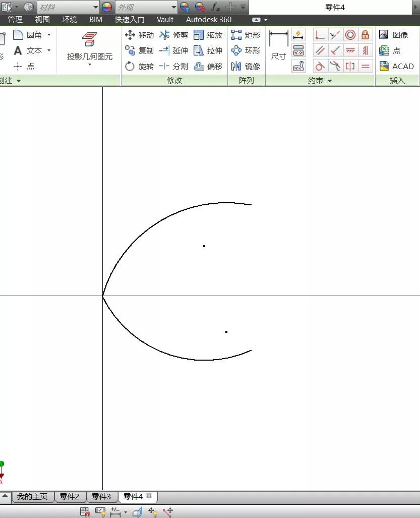Screen dimensions: 420x518
Task: Select the Copy (复制) tool
Action: [x=139, y=50]
